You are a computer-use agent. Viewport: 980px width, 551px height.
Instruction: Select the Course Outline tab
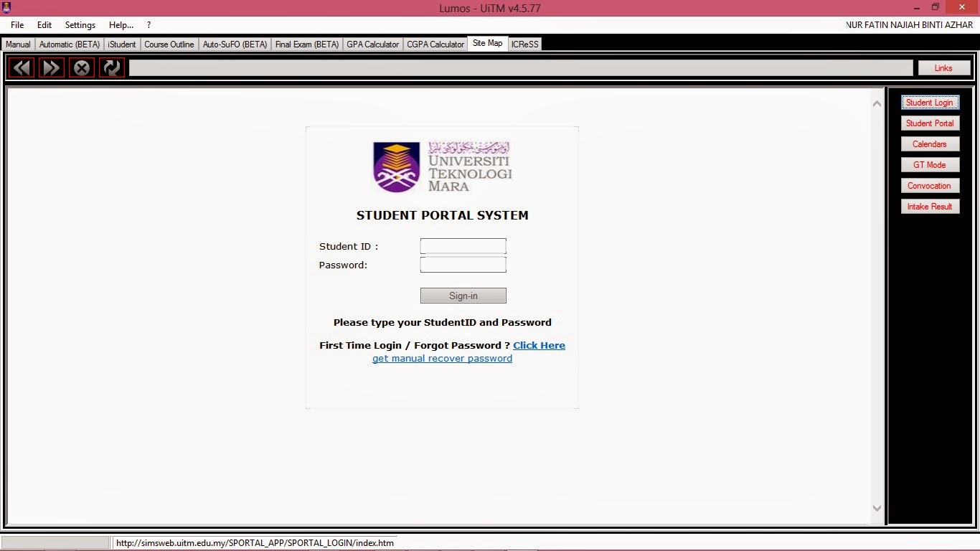169,44
